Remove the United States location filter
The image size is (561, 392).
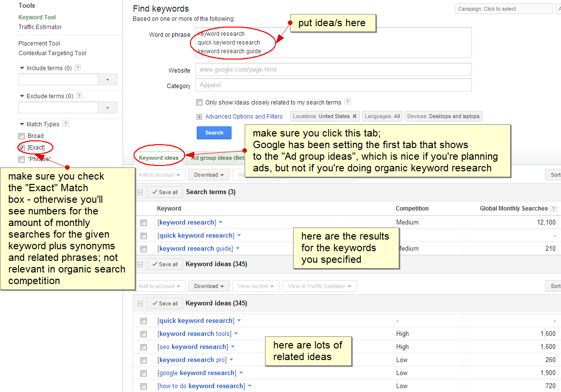355,116
